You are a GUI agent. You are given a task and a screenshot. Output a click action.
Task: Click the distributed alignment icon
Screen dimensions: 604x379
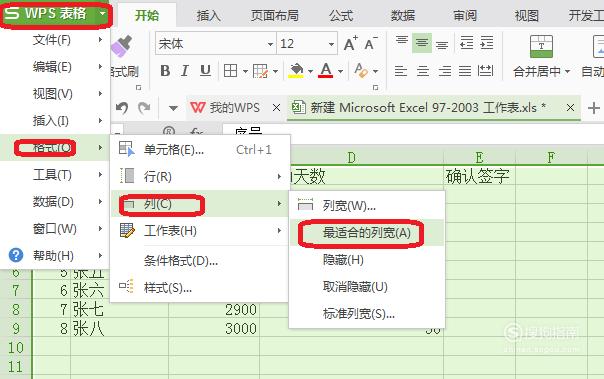click(x=485, y=71)
